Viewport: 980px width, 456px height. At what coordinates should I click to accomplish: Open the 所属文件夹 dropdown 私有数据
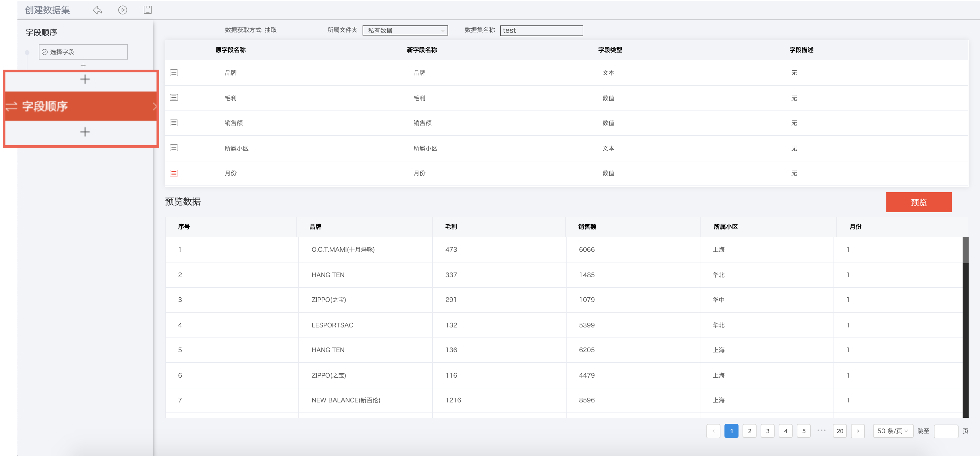[405, 30]
